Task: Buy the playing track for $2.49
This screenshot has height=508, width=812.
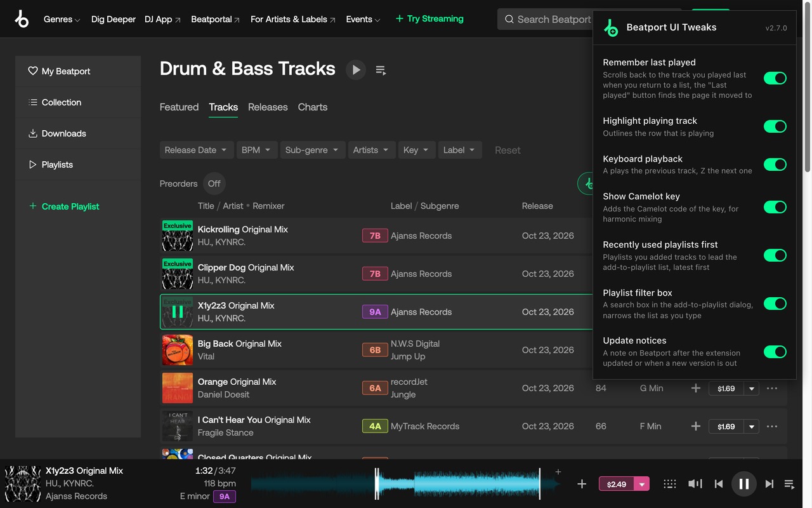Action: (x=617, y=484)
